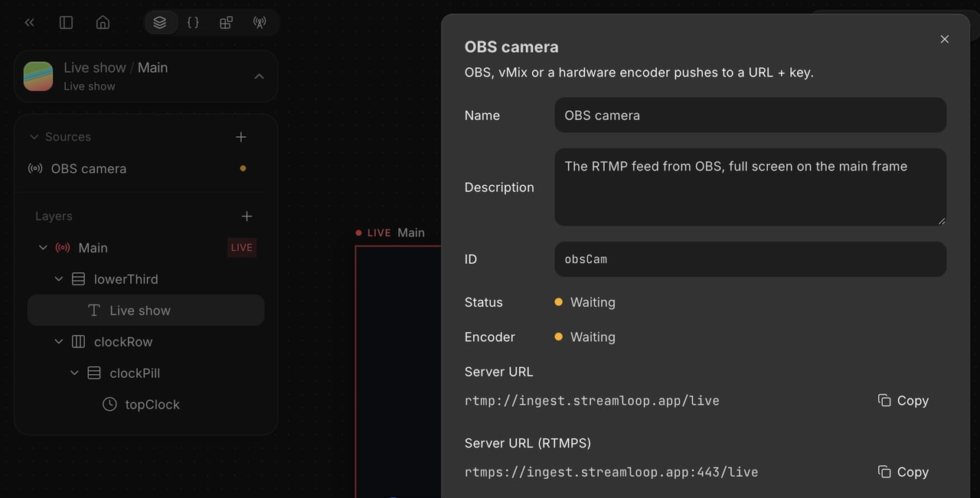Close the OBS camera dialog
The height and width of the screenshot is (498, 980).
pyautogui.click(x=945, y=39)
